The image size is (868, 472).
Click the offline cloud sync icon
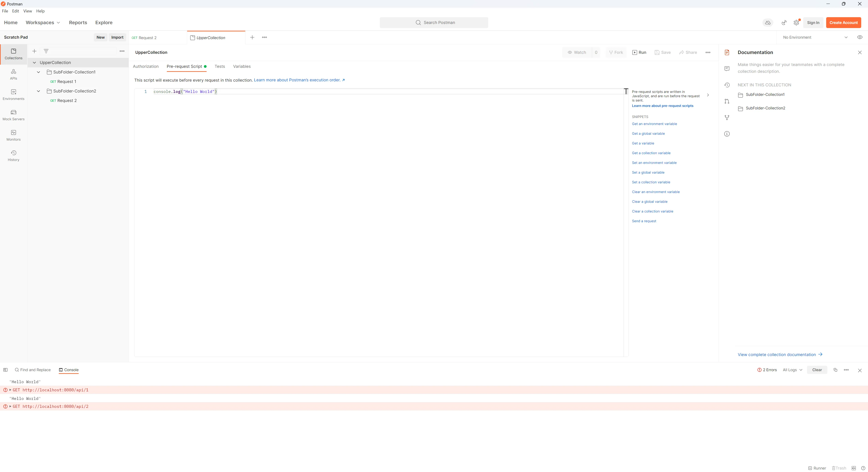768,23
